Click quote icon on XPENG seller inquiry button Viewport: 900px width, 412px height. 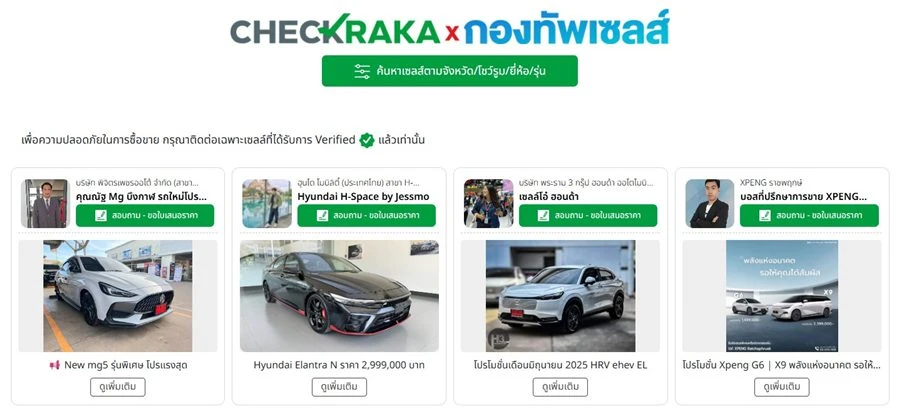click(765, 216)
